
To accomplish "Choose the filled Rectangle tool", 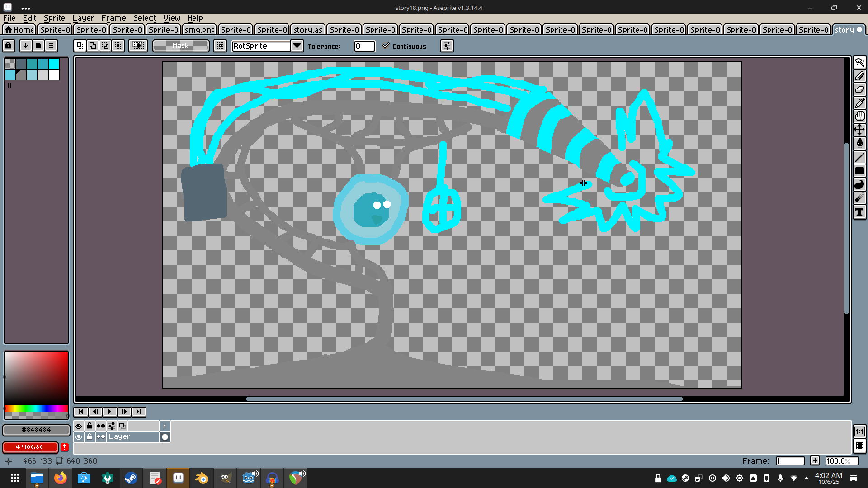I will click(859, 171).
